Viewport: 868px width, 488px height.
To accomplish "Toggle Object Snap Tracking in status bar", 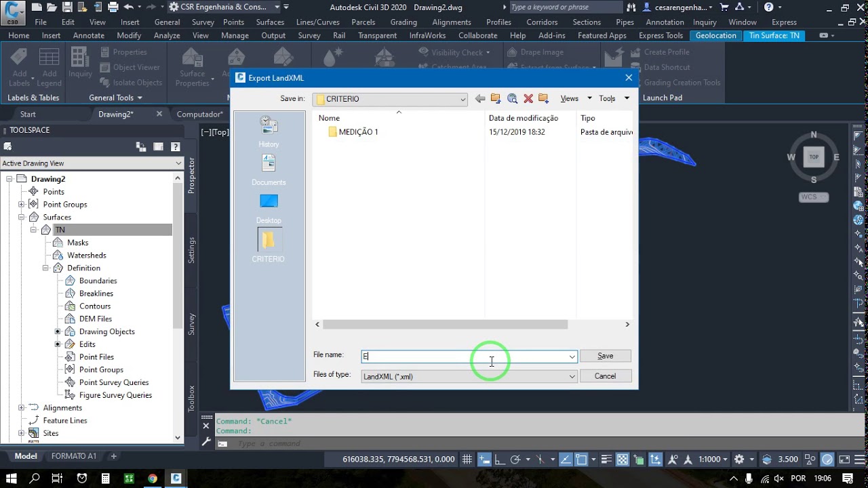I will coord(565,459).
